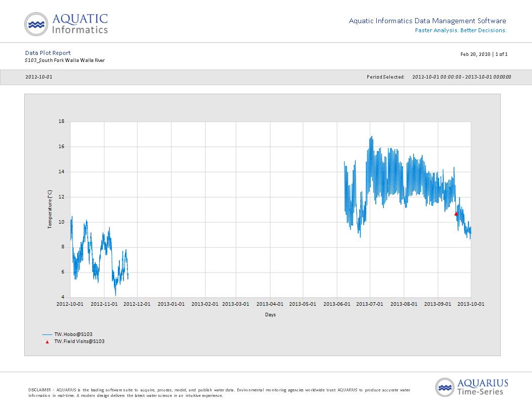
Task: Click the 'Data Plot Report' heading
Action: (x=48, y=53)
